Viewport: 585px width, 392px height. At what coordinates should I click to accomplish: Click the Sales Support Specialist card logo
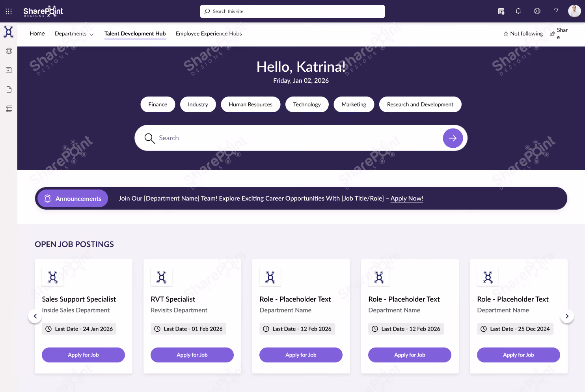[x=52, y=277]
